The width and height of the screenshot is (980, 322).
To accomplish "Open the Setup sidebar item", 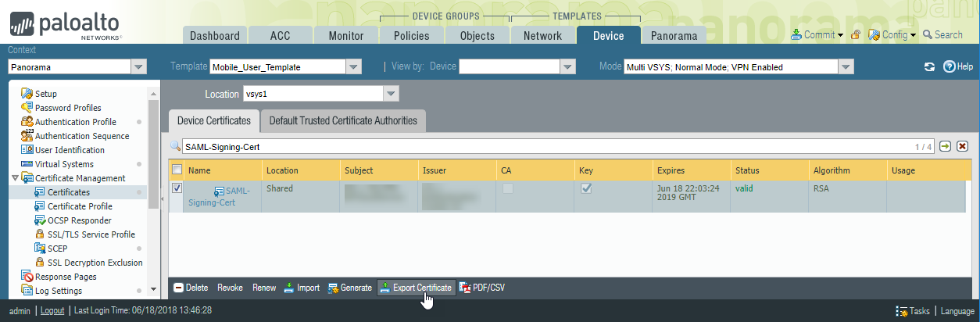I will tap(45, 94).
